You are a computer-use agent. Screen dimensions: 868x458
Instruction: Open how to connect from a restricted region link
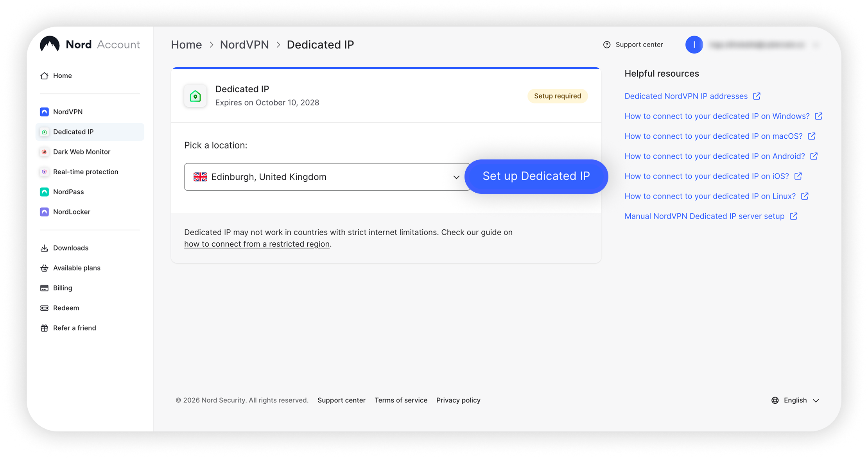point(257,244)
